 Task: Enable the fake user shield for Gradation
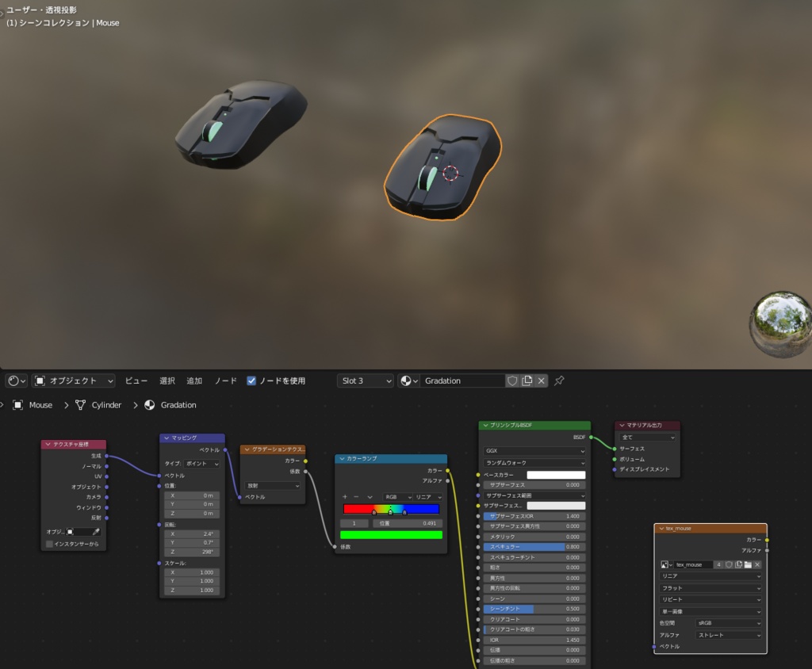pyautogui.click(x=512, y=380)
